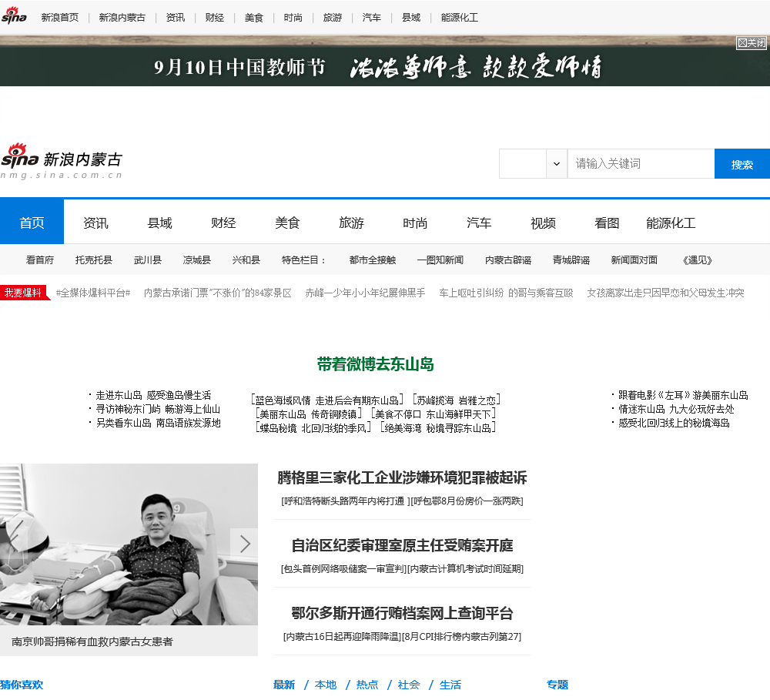Open 蓝色海域风情 bracketed link
The height and width of the screenshot is (700, 770).
click(327, 400)
